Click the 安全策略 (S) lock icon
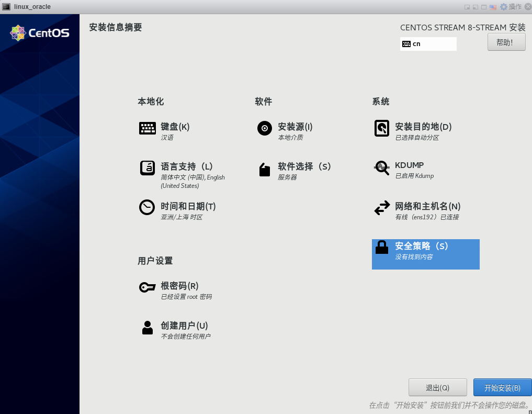Screen dimensions: 532x414 pos(382,248)
